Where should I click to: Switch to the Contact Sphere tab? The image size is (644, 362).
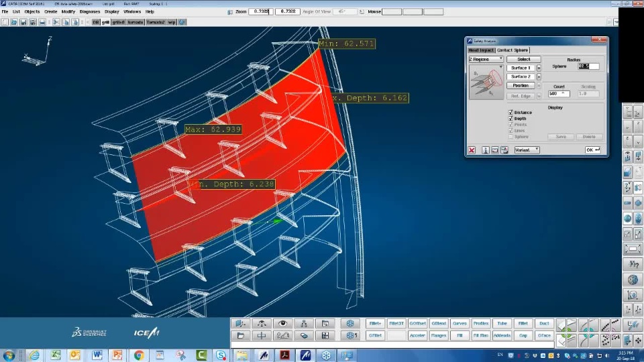pos(512,50)
